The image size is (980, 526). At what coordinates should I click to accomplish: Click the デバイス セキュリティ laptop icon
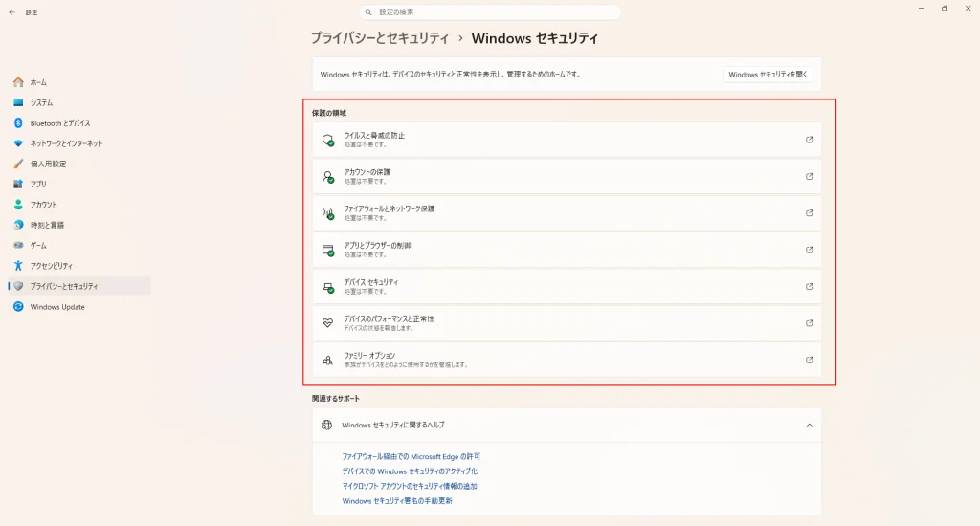(x=327, y=287)
